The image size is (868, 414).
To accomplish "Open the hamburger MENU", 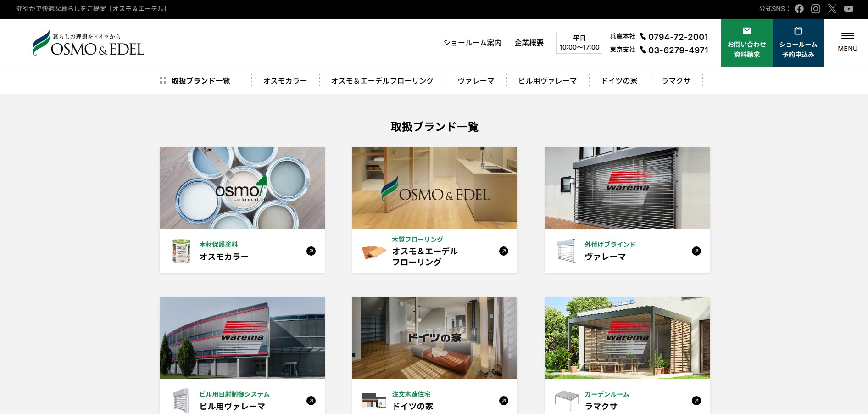I will [x=847, y=42].
